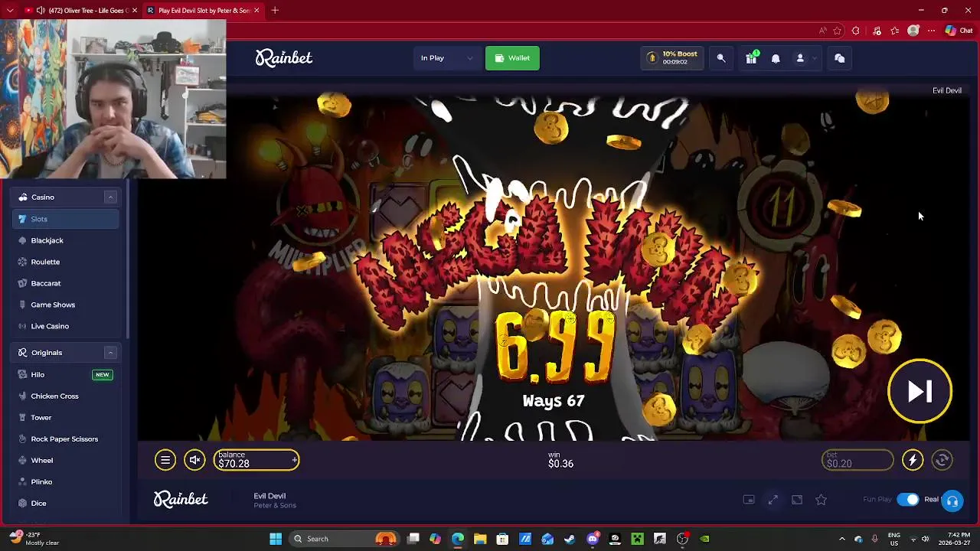Open File Explorer from the taskbar
Viewport: 980px width, 551px height.
click(480, 539)
